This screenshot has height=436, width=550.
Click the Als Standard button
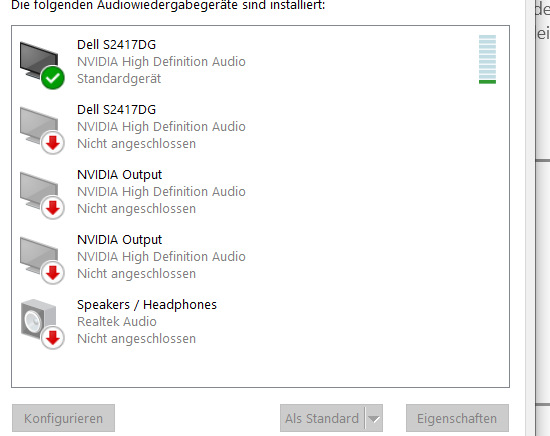coord(322,418)
